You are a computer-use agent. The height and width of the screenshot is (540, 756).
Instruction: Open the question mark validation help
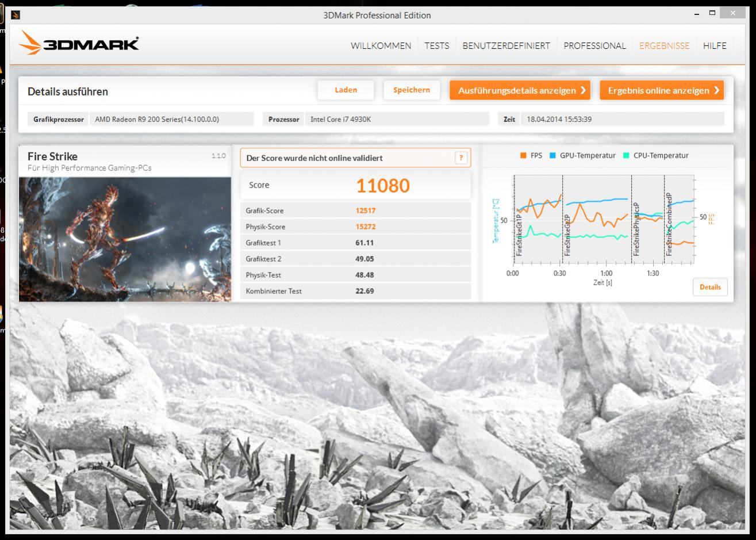click(460, 158)
